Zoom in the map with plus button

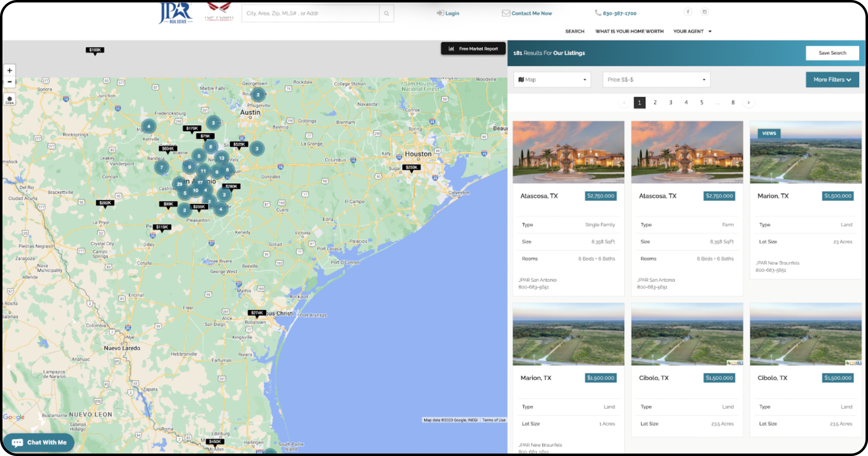point(10,71)
